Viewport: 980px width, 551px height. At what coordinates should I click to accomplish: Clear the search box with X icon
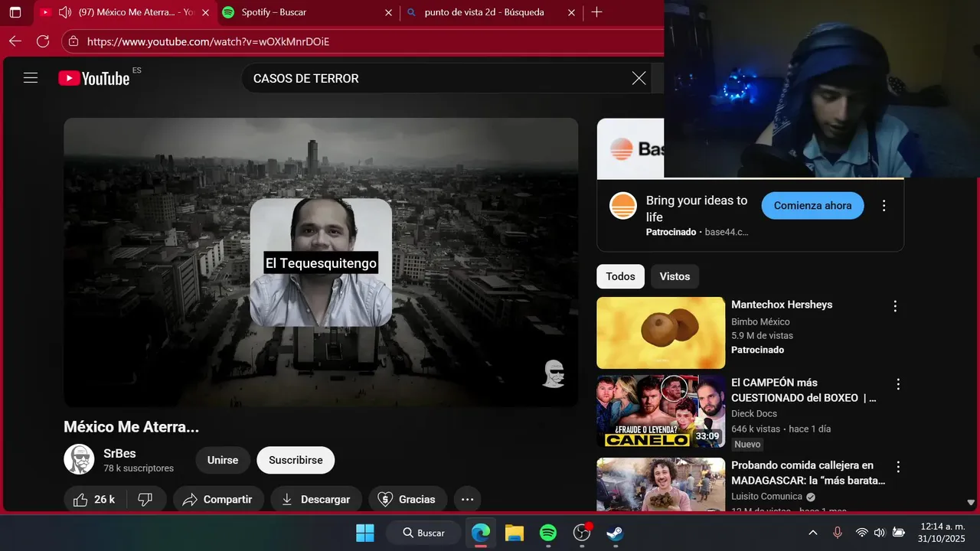pyautogui.click(x=639, y=78)
